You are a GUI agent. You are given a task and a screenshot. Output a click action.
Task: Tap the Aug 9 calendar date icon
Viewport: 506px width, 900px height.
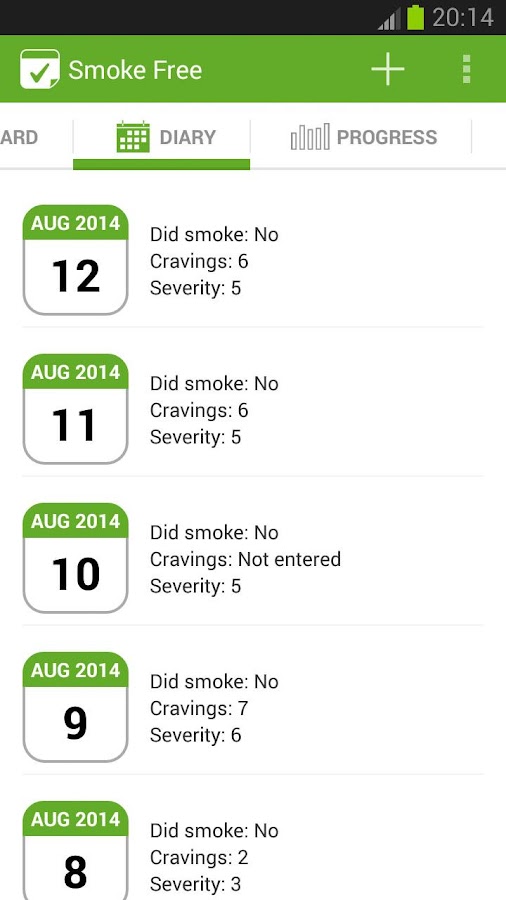point(75,707)
